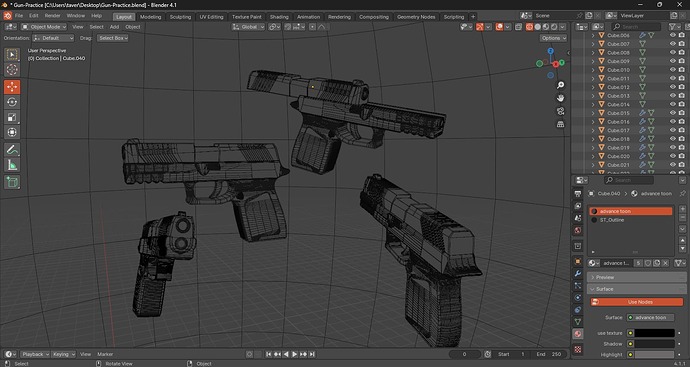Switch to the UV Editing workspace tab
This screenshot has width=690, height=367.
point(211,17)
